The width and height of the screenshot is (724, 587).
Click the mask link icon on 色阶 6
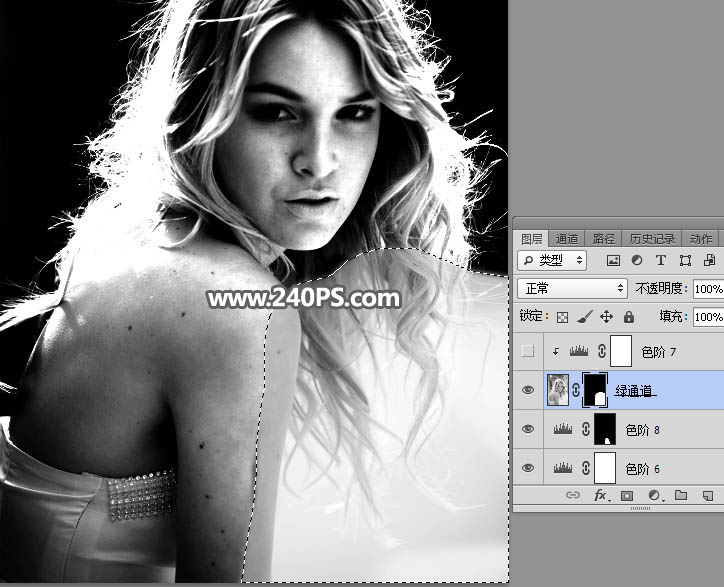tap(585, 468)
